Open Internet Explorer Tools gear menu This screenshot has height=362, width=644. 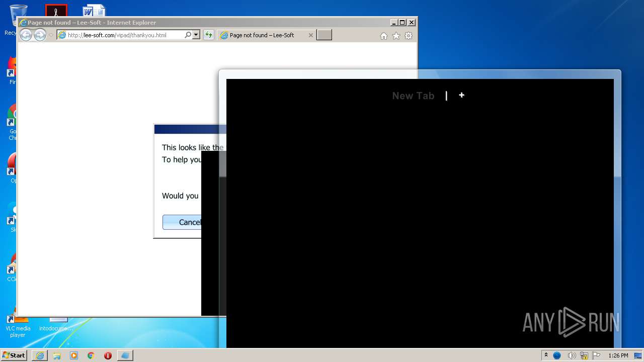click(409, 36)
